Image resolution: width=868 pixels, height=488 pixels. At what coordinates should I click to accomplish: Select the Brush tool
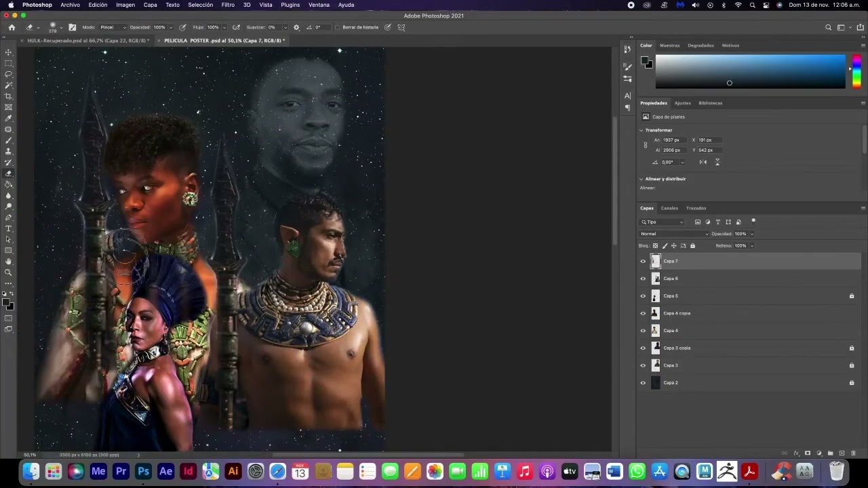pos(9,140)
